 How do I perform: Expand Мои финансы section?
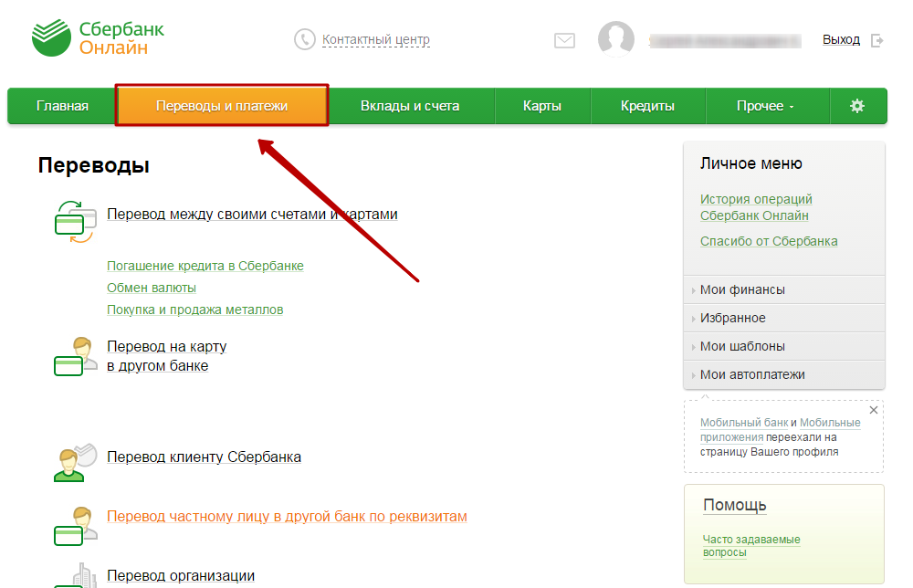coord(783,289)
